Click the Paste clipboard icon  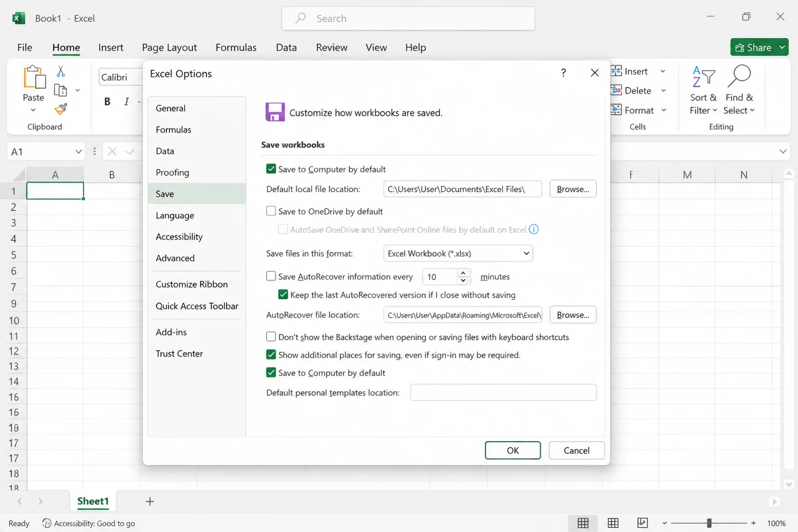click(x=34, y=77)
